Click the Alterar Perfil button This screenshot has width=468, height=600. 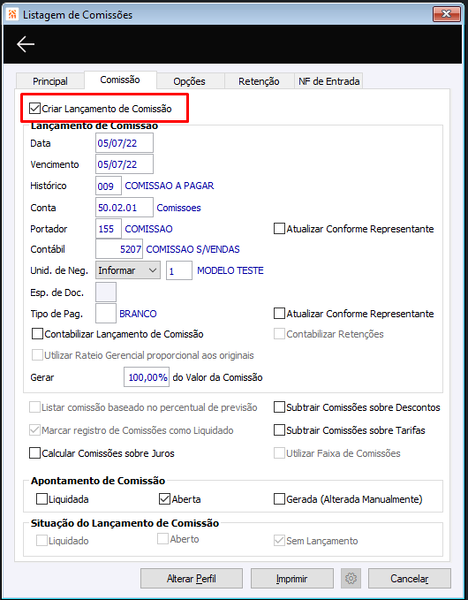coord(191,578)
